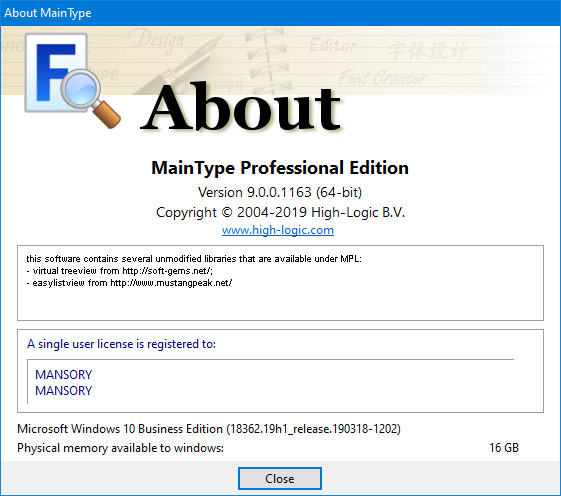Click inside the MPL libraries text box
Image resolution: width=561 pixels, height=496 pixels.
[280, 283]
